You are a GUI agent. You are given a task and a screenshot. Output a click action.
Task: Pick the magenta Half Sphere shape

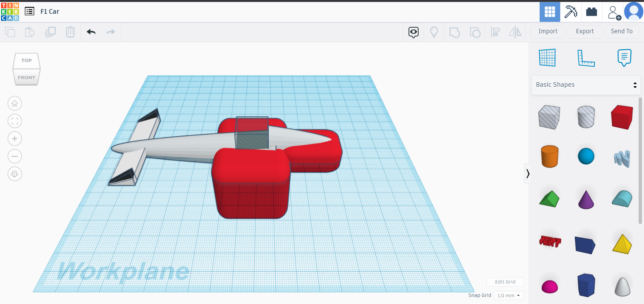(550, 287)
